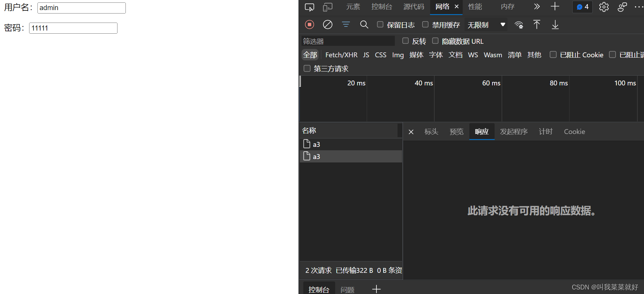Filter by Doc (文档) requests

point(455,55)
